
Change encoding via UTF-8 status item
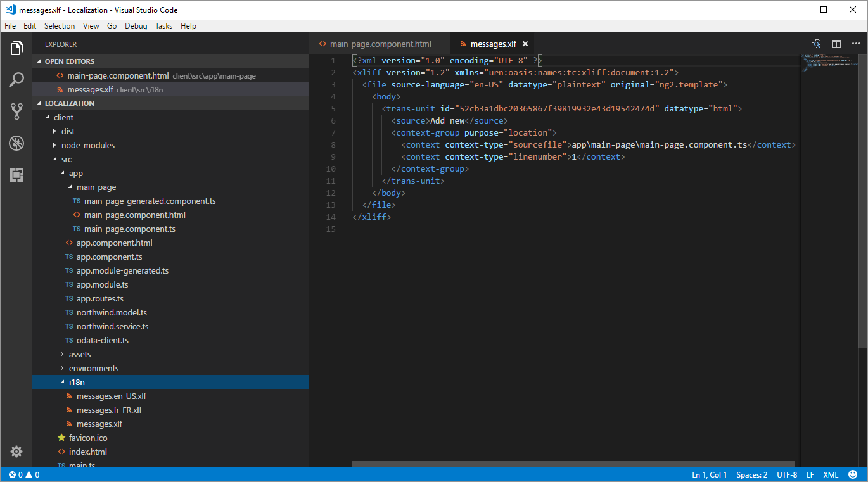(x=787, y=475)
